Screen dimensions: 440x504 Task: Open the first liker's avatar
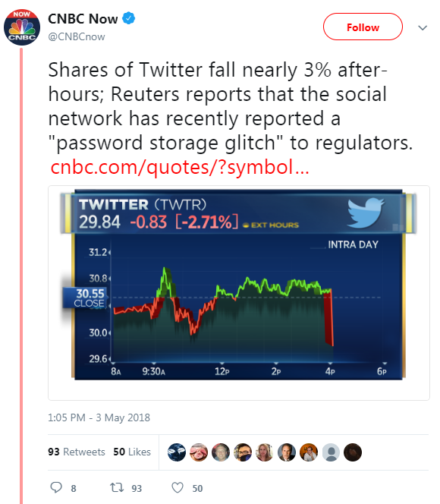click(177, 452)
